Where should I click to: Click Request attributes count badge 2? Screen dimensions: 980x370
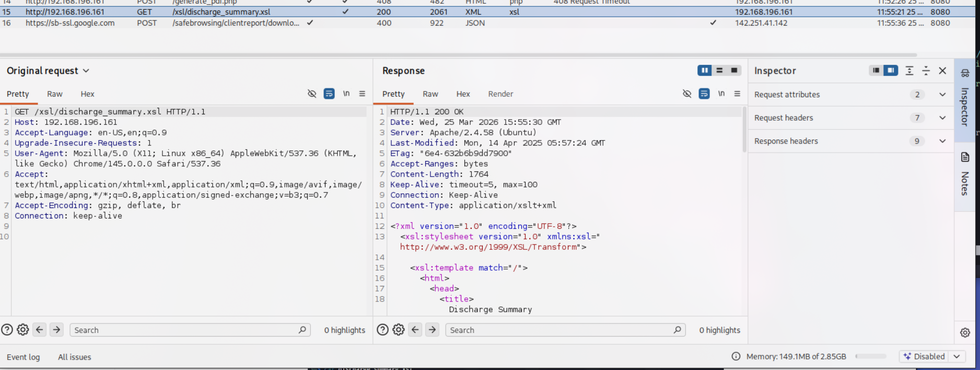point(917,95)
